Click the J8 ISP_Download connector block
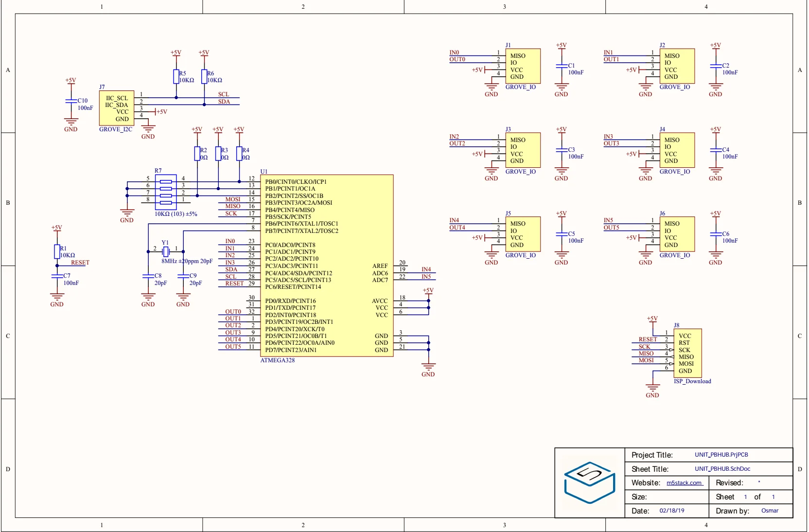 [x=687, y=353]
